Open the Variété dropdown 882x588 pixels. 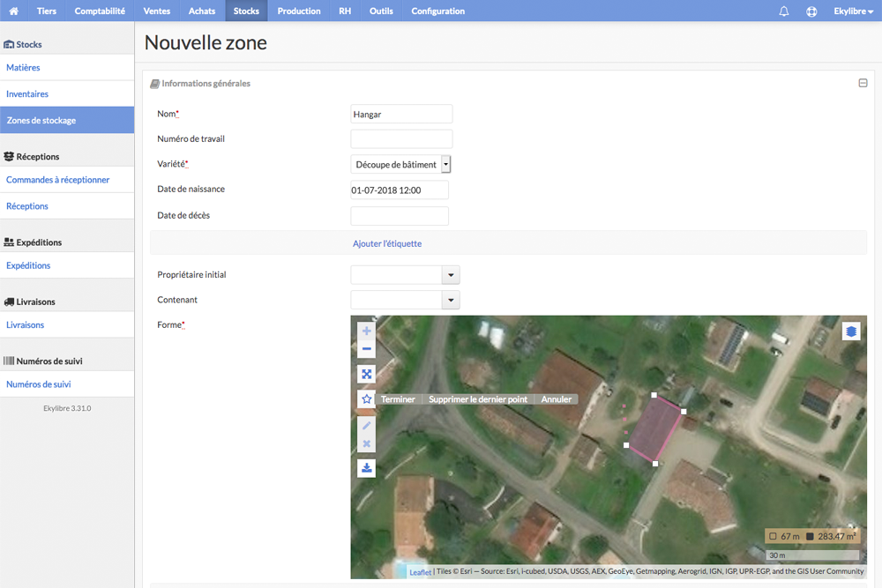(446, 164)
